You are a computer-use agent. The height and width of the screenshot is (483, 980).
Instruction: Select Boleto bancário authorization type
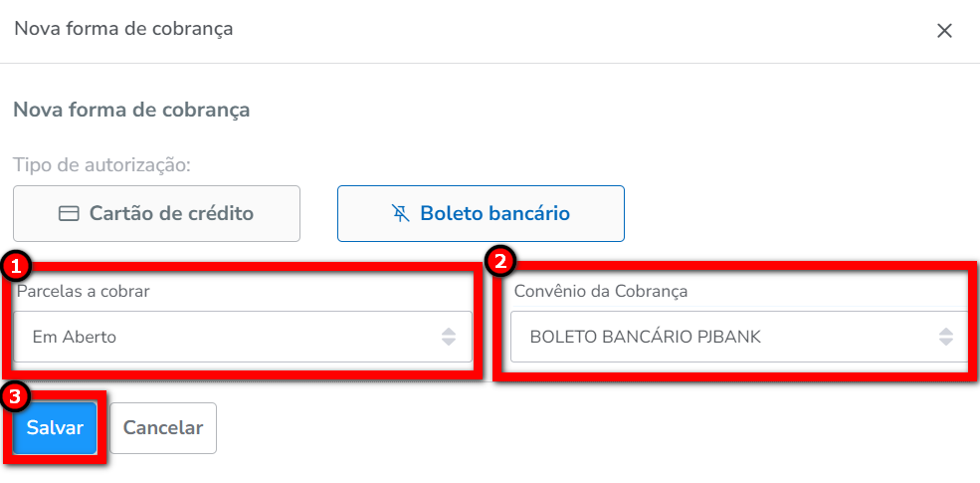(x=481, y=213)
